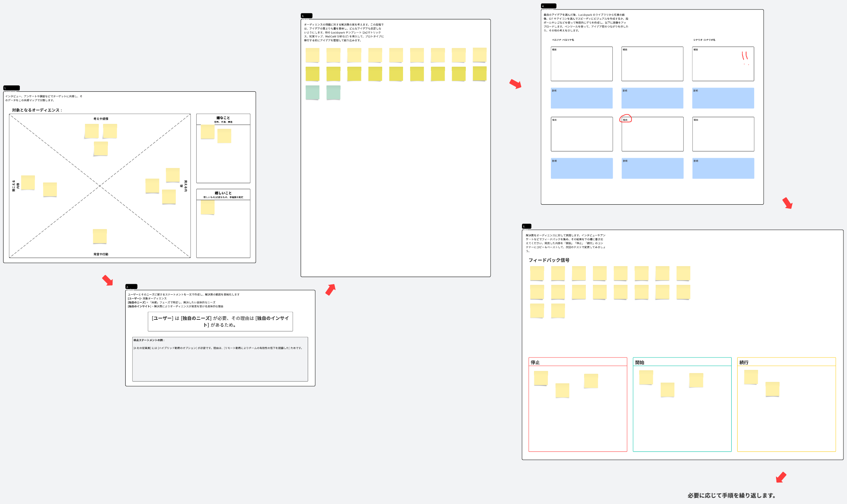
Task: Click the first teal sticky note in frame 3
Action: click(312, 92)
